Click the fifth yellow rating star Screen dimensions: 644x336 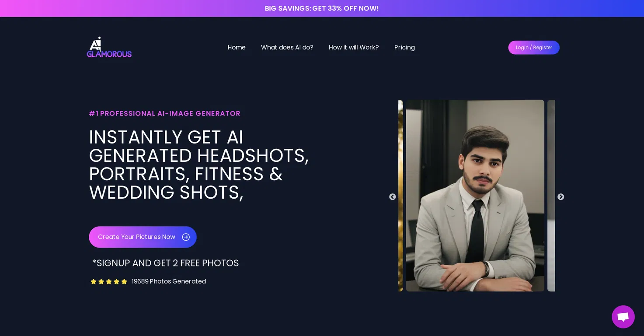[124, 281]
